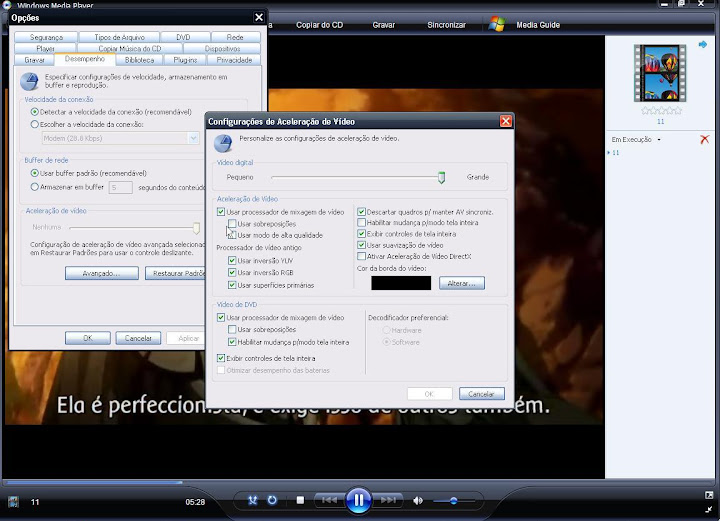This screenshot has height=521, width=720.
Task: Close the Configurações de Aceleração dialog
Action: pos(506,121)
